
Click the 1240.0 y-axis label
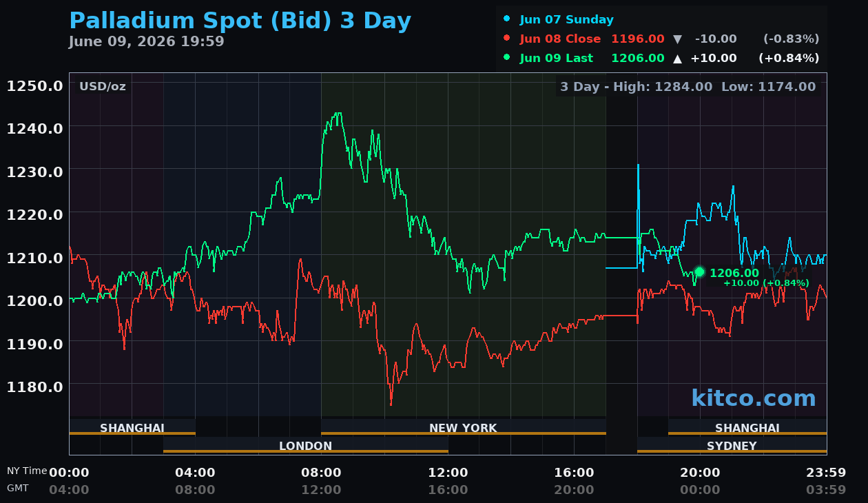[x=35, y=128]
